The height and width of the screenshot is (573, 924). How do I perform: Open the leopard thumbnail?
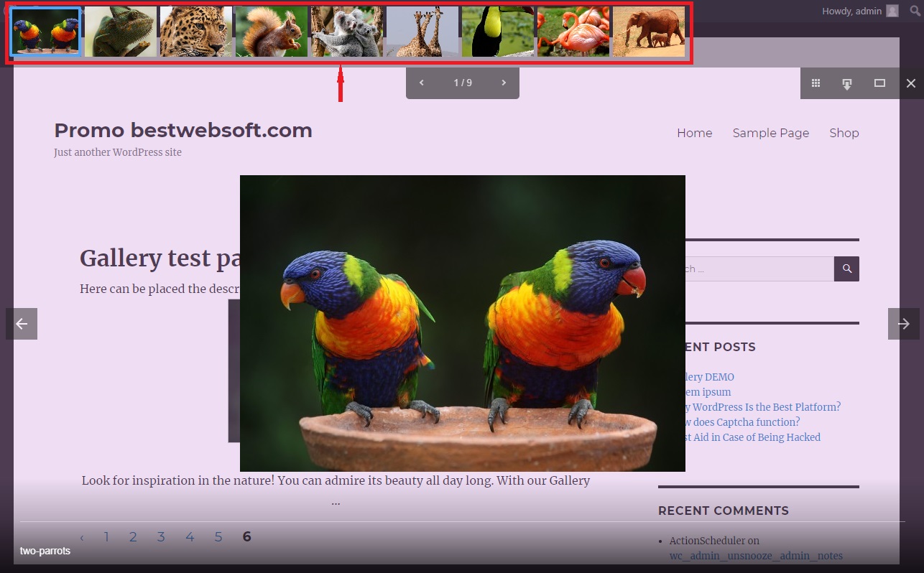(x=196, y=32)
